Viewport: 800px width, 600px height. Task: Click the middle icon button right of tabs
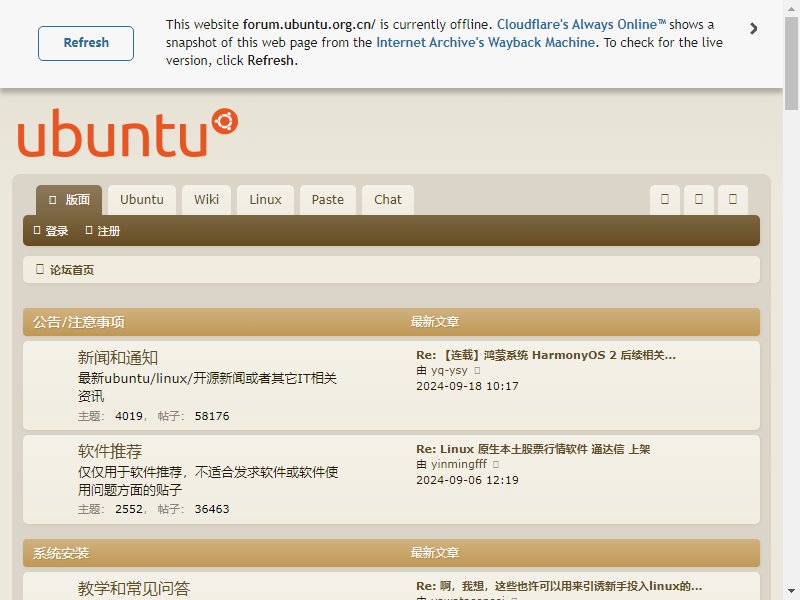[x=698, y=199]
